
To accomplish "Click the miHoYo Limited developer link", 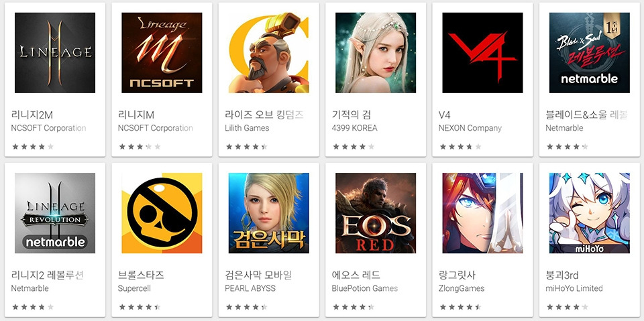I will pyautogui.click(x=574, y=289).
